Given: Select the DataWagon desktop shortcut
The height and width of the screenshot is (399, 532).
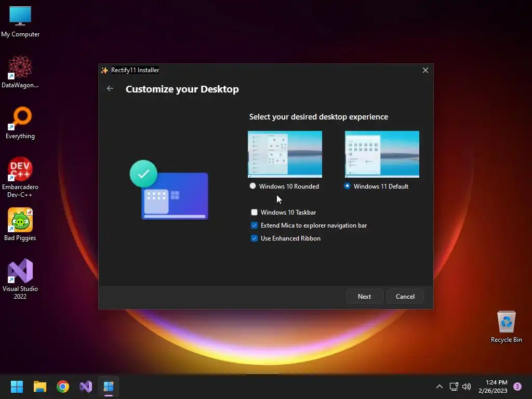Looking at the screenshot, I should (20, 72).
